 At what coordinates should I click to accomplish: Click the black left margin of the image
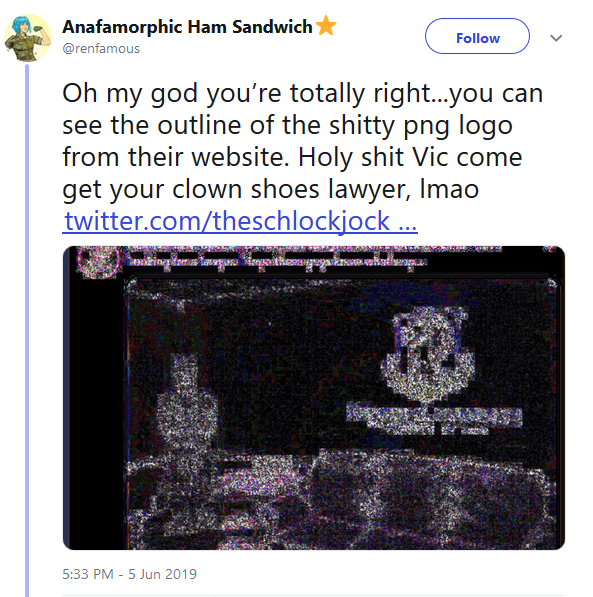click(94, 413)
